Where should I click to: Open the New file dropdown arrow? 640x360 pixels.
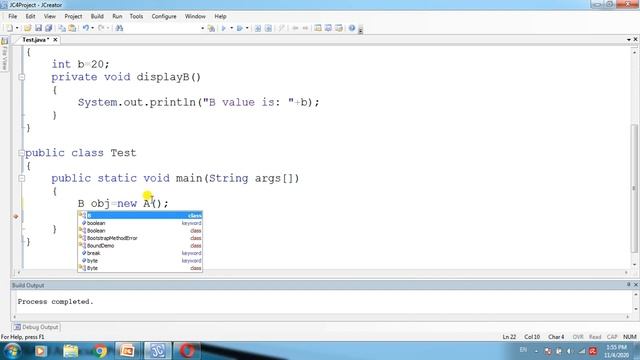pos(17,28)
